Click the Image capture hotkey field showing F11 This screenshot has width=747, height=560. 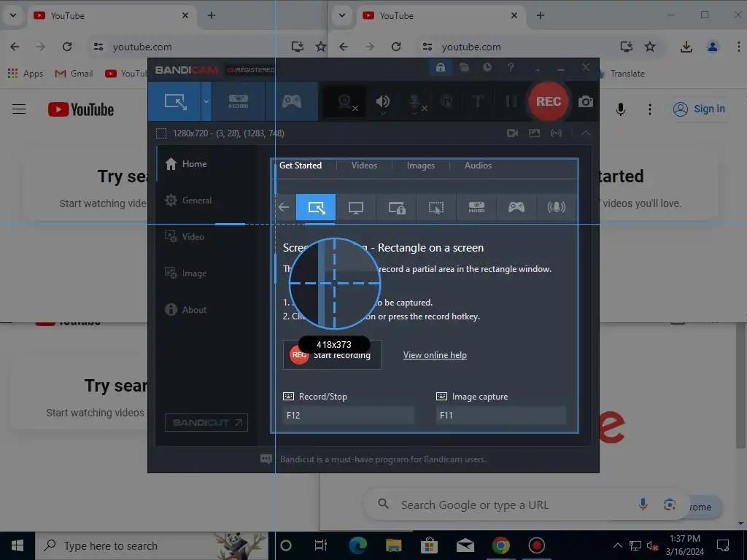coord(500,415)
